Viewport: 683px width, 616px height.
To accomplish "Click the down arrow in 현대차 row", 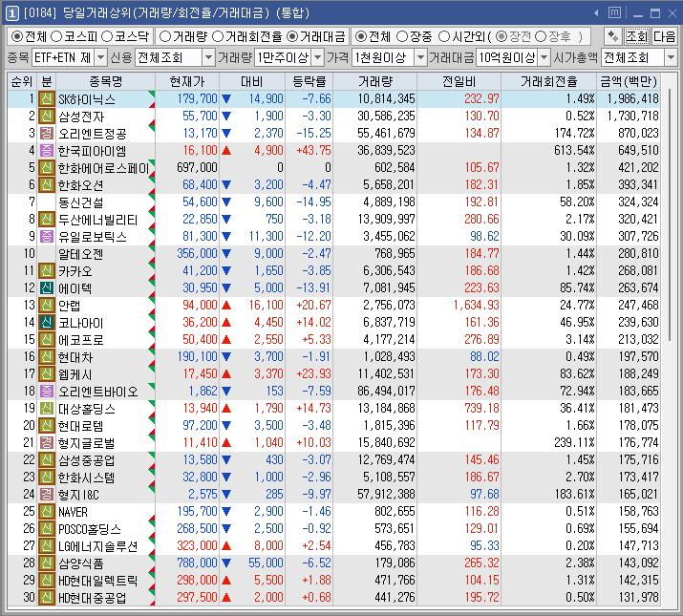I will pyautogui.click(x=226, y=357).
